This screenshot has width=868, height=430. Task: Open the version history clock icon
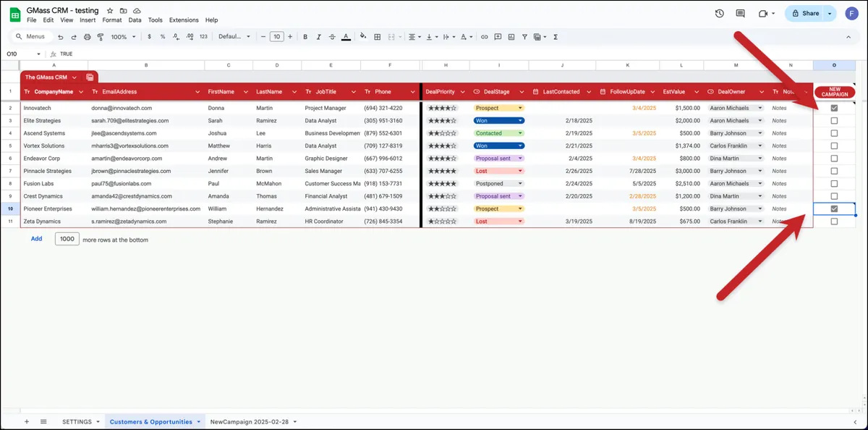pos(719,13)
